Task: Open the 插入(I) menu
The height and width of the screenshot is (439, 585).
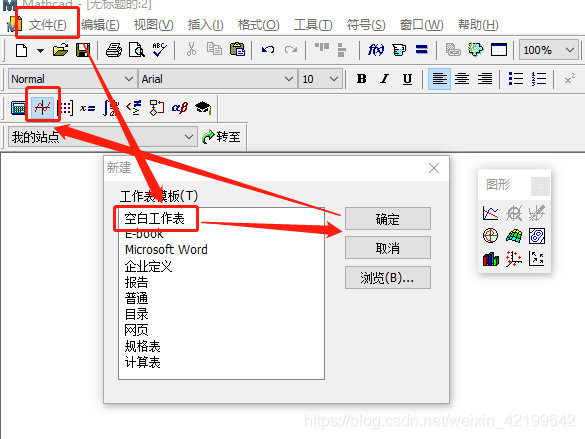Action: [206, 25]
